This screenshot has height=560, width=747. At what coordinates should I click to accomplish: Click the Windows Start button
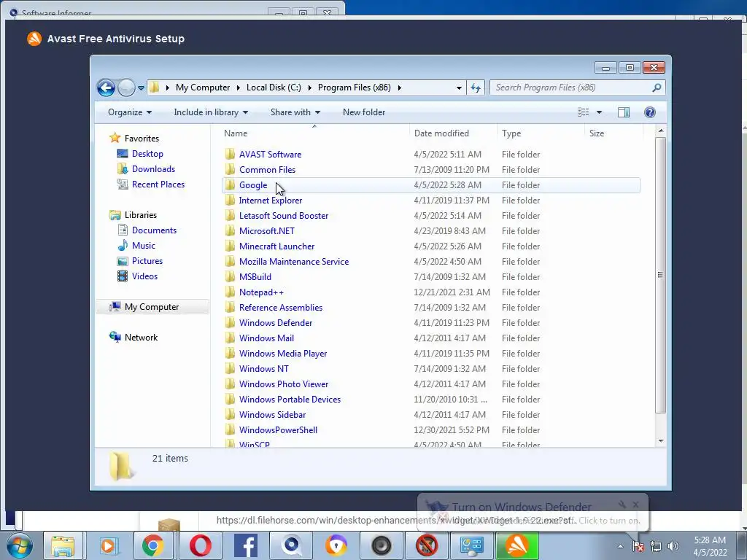pyautogui.click(x=19, y=545)
